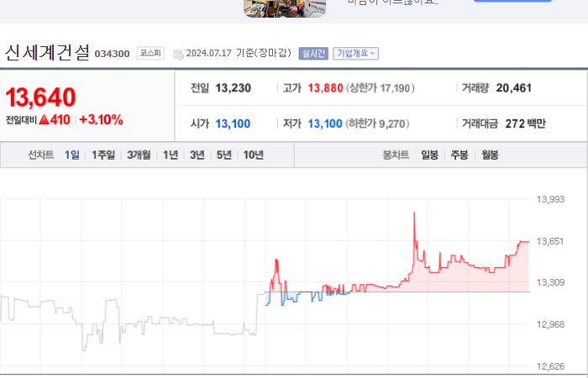588x378 pixels.
Task: Click the 13,651 chart axis label
Action: (550, 241)
